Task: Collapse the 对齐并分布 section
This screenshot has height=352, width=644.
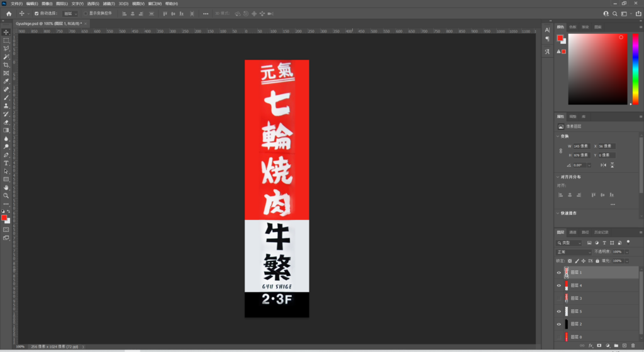Action: tap(558, 177)
